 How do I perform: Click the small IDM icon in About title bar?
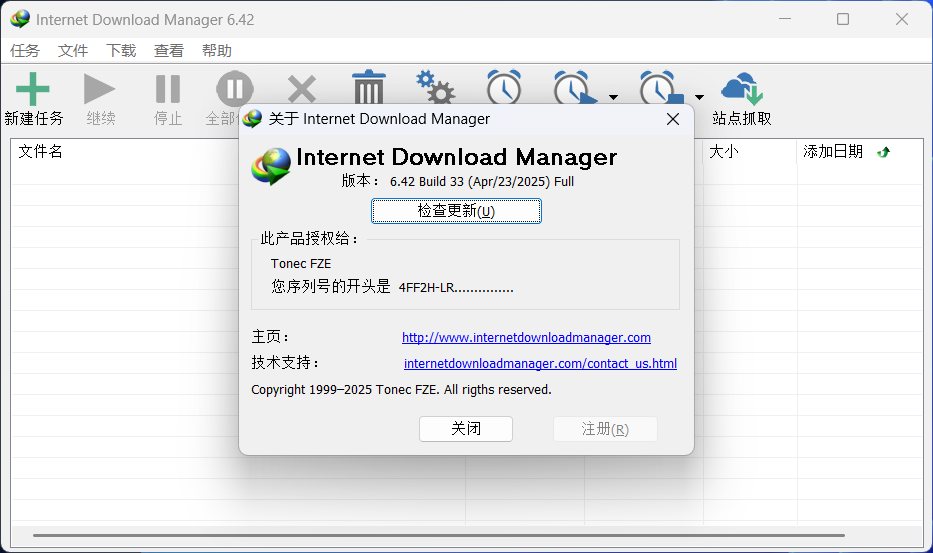point(252,118)
